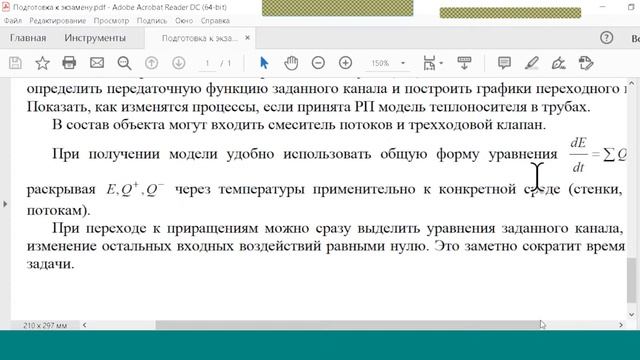This screenshot has height=360, width=640.
Task: Click the word задачи in document
Action: click(49, 264)
